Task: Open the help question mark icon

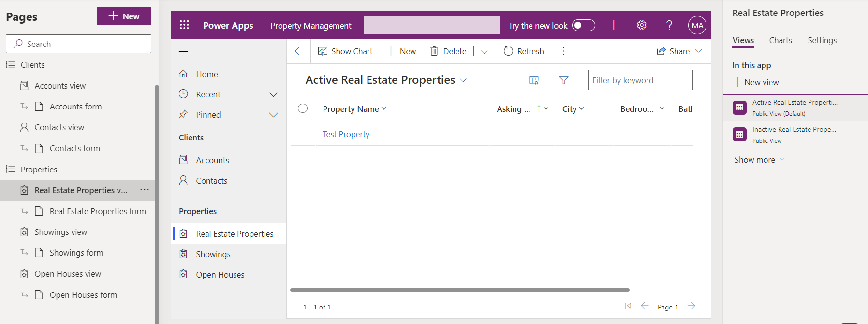Action: 669,25
